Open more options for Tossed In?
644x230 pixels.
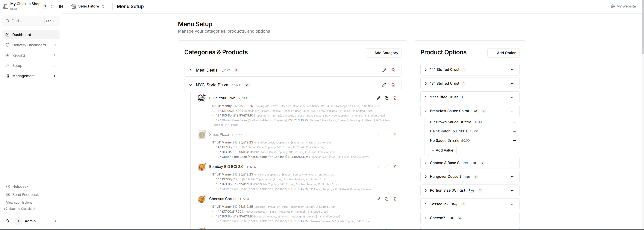click(x=513, y=204)
